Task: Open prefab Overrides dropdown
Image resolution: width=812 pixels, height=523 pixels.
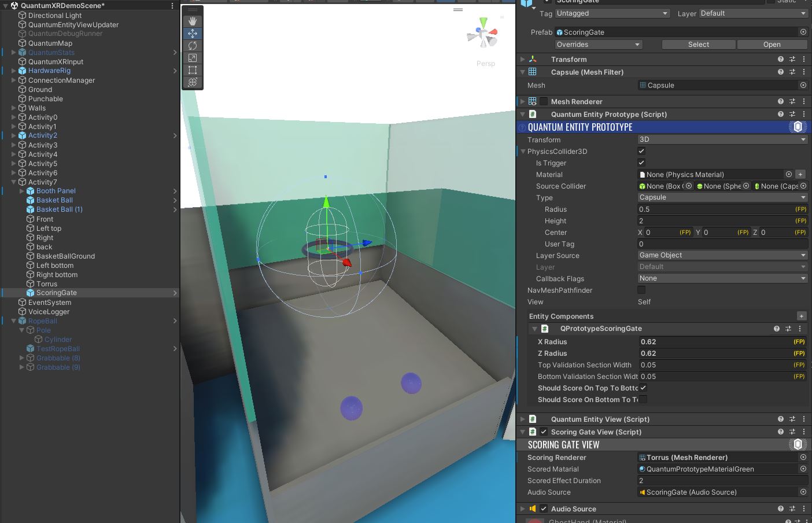Action: point(599,45)
